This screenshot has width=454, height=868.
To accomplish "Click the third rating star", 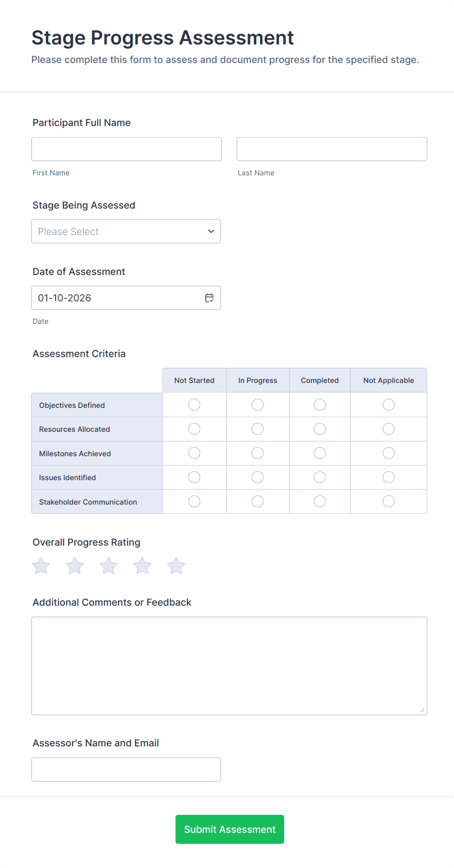I will click(x=108, y=566).
